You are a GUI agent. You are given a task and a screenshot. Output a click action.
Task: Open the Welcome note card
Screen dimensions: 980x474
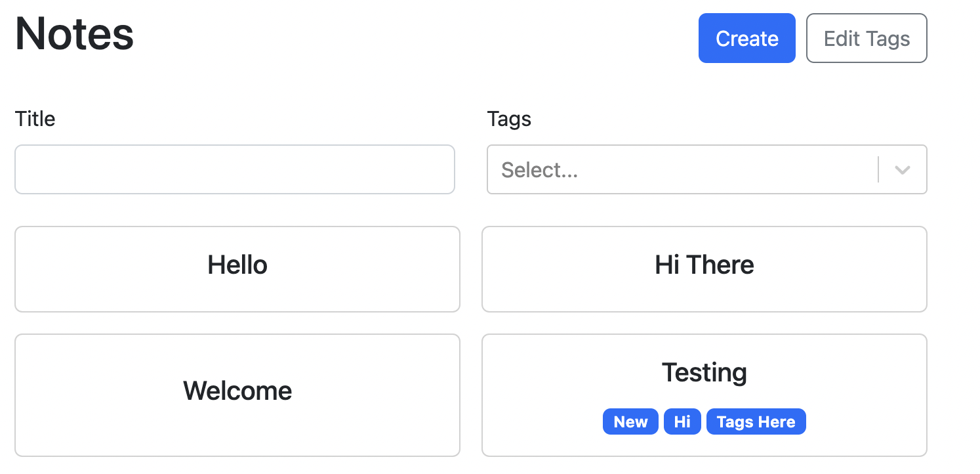point(237,395)
